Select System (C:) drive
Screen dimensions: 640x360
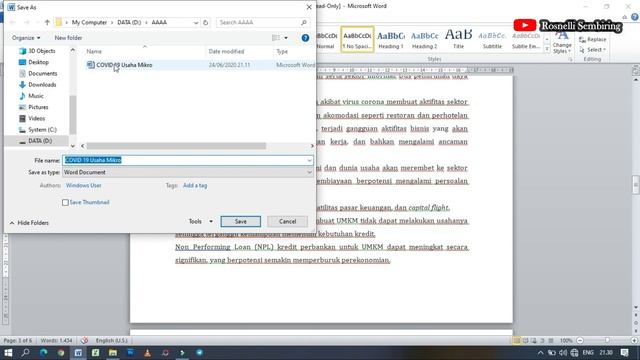(x=38, y=129)
